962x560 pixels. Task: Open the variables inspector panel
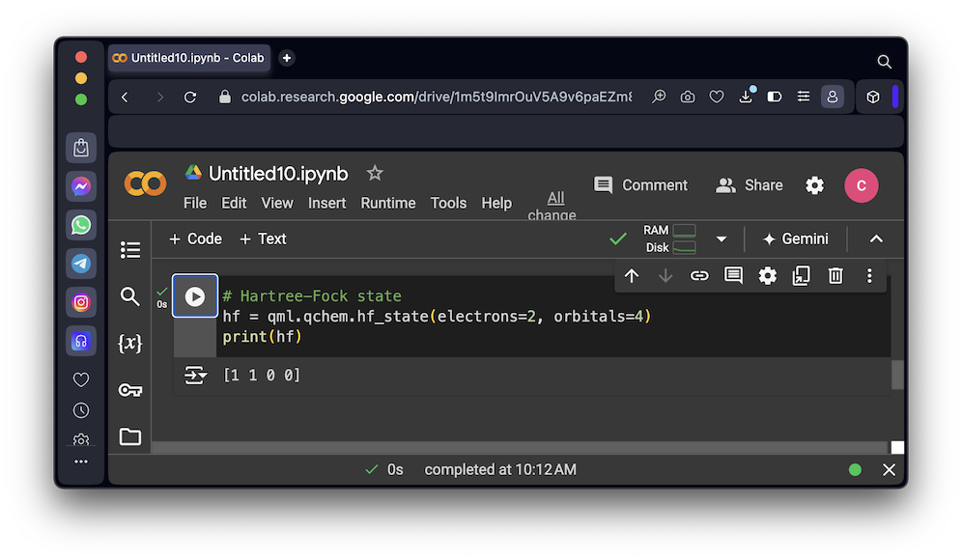[x=130, y=343]
